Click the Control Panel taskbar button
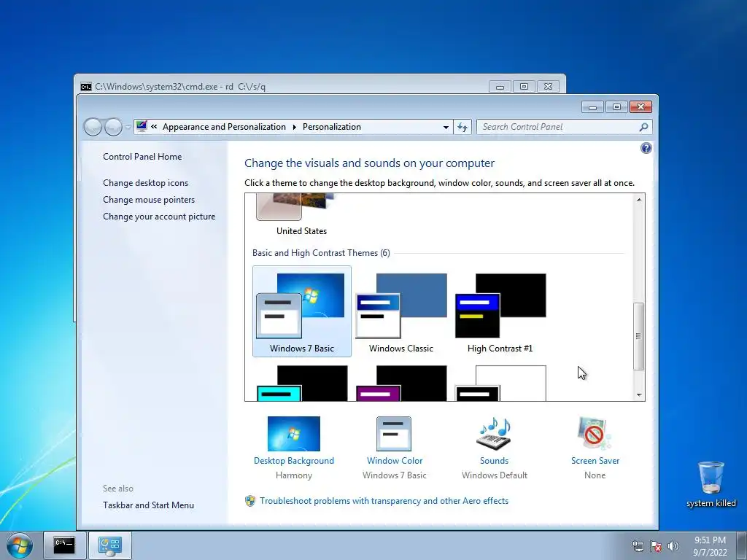 (109, 545)
